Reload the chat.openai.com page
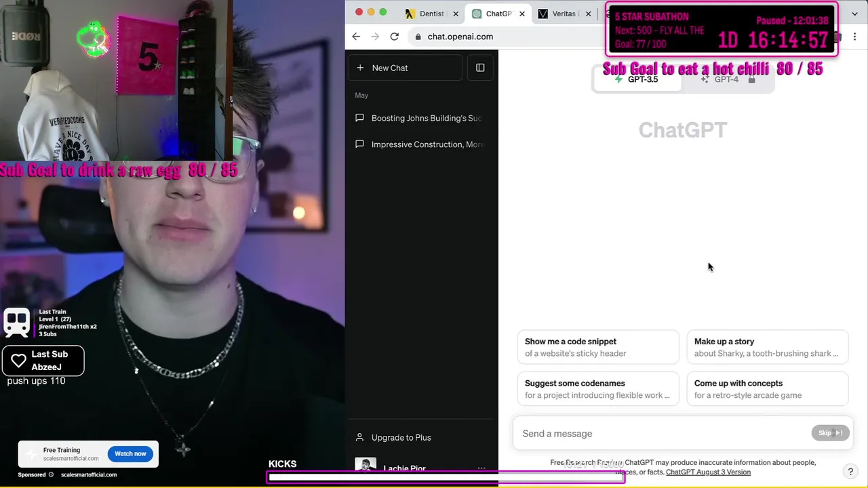This screenshot has width=868, height=488. (x=394, y=37)
